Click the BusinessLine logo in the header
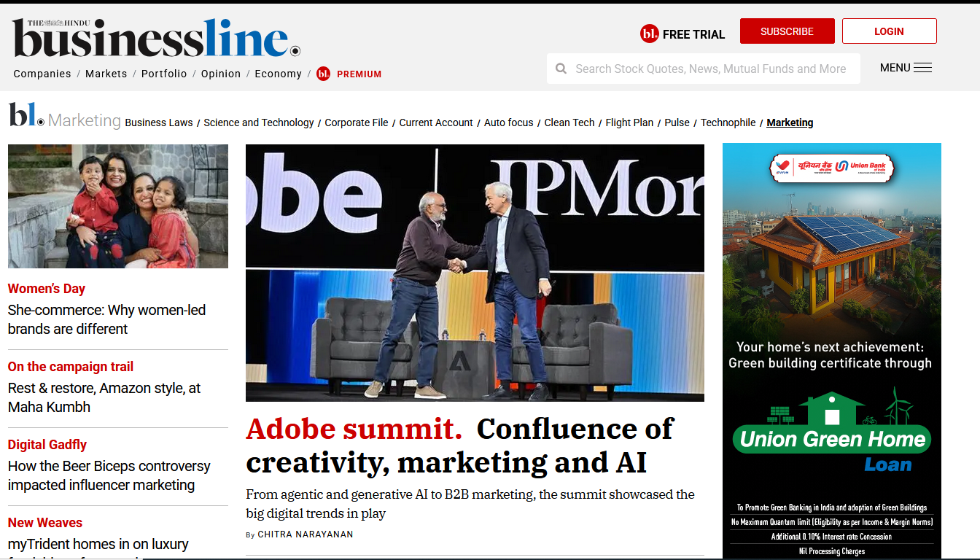The height and width of the screenshot is (560, 980). point(156,38)
